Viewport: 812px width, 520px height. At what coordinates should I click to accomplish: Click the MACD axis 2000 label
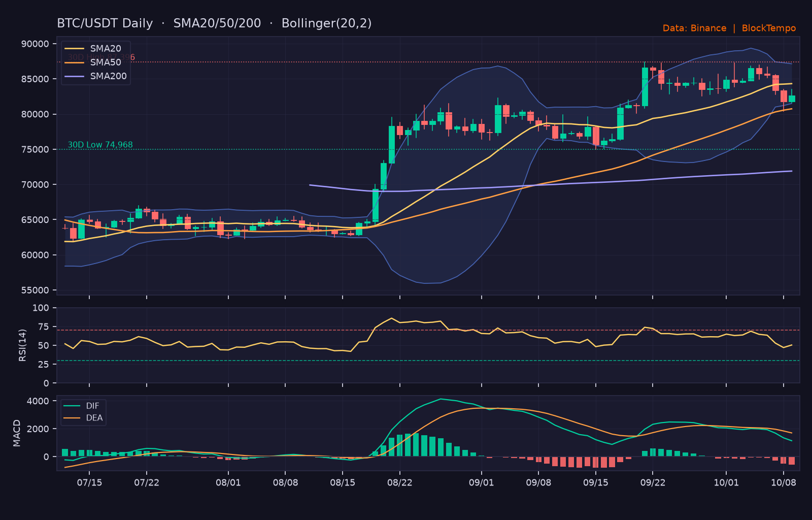click(38, 429)
